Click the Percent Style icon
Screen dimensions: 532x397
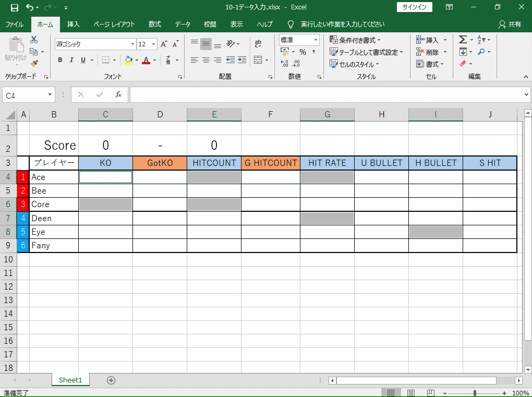coord(303,52)
